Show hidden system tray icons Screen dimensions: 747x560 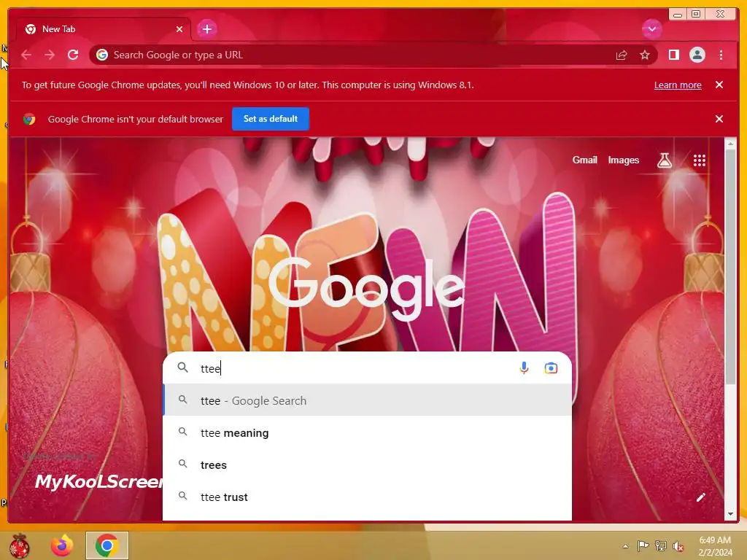tap(625, 546)
